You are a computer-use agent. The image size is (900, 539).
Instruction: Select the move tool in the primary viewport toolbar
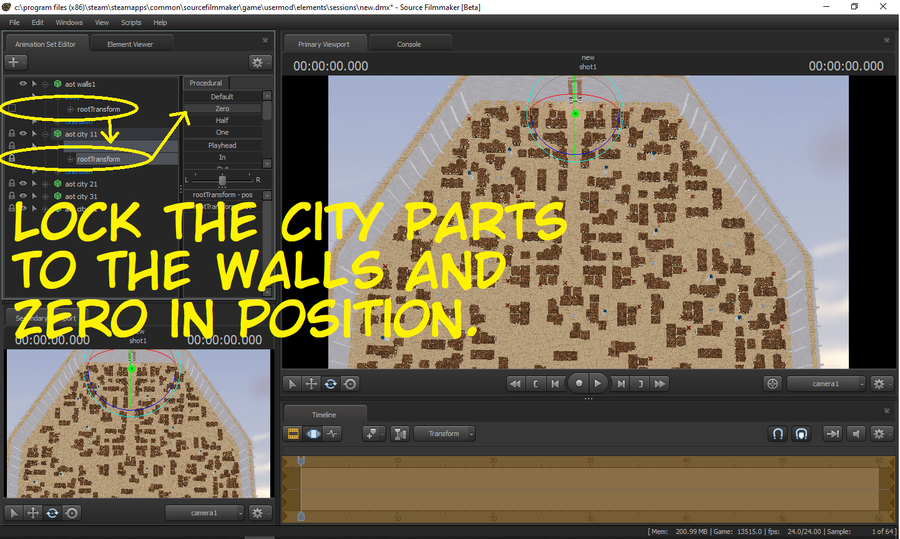311,383
